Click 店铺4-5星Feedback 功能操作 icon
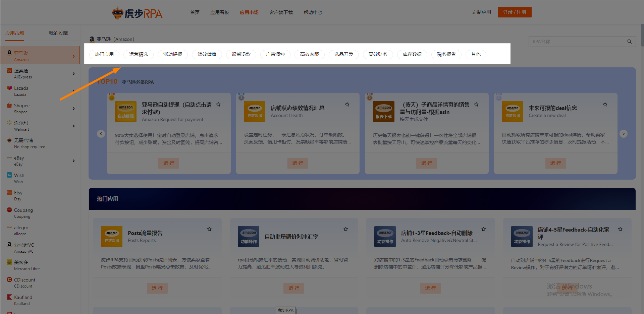Viewport: 644px width, 314px height. [x=522, y=237]
